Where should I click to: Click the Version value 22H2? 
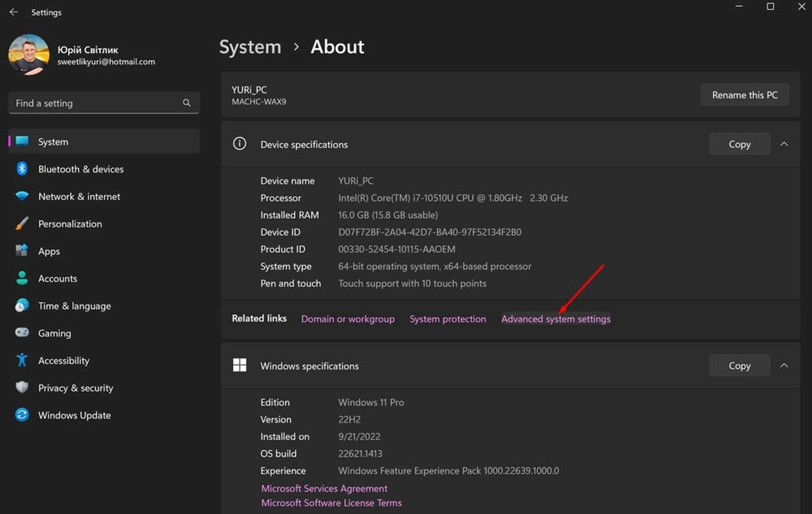click(x=349, y=419)
